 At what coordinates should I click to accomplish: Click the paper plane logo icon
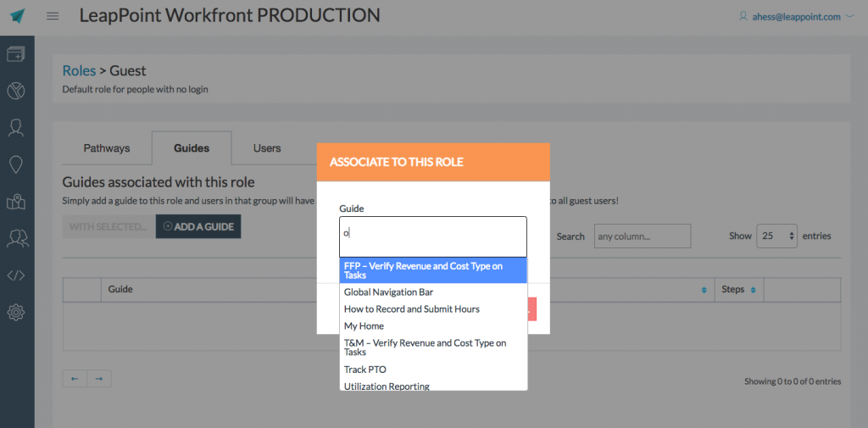tap(18, 16)
